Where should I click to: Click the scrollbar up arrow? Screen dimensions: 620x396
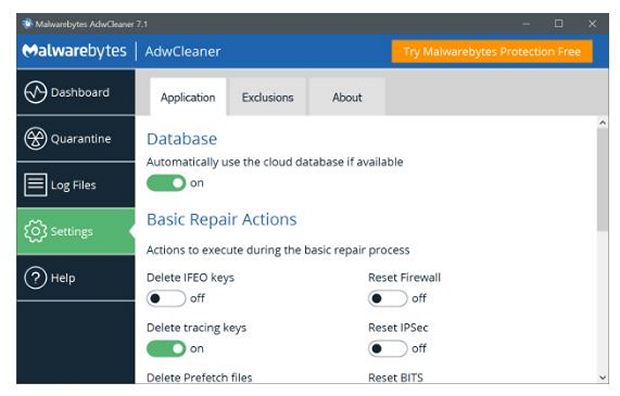[x=602, y=123]
